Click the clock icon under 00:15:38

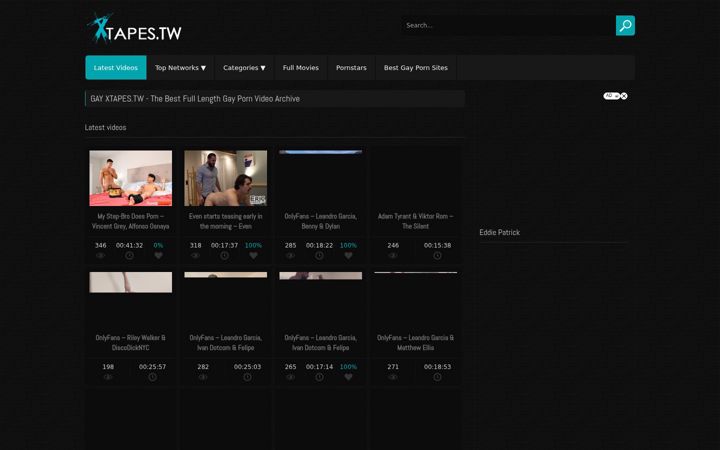point(438,255)
